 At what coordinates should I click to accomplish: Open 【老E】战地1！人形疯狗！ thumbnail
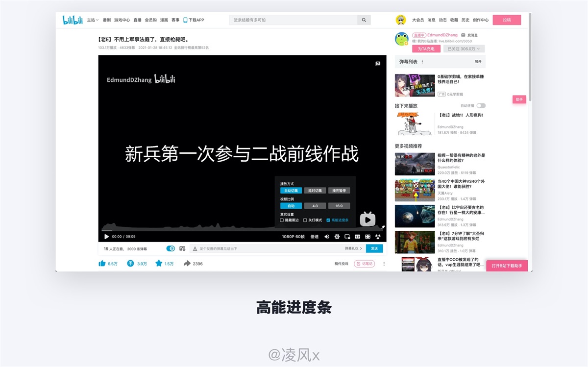[415, 123]
